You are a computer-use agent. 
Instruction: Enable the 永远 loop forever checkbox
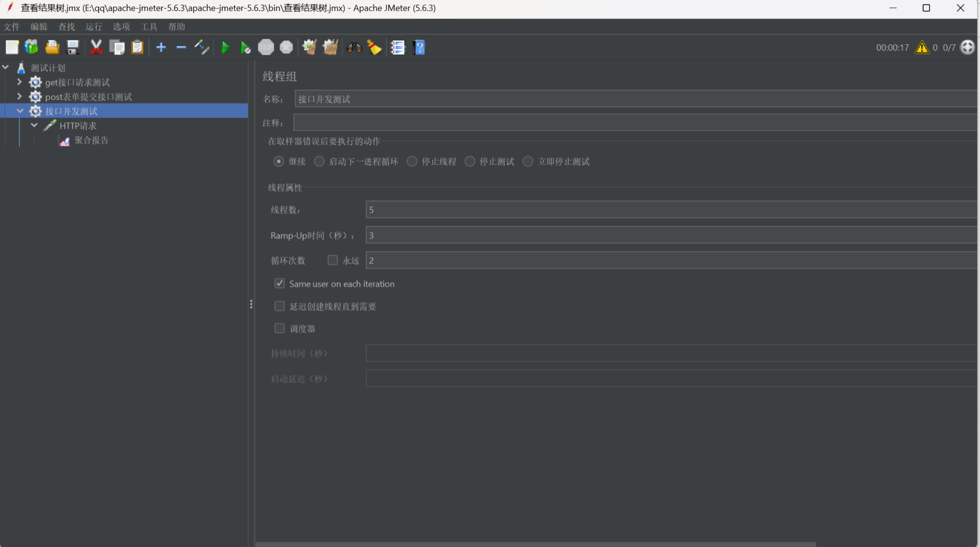333,260
